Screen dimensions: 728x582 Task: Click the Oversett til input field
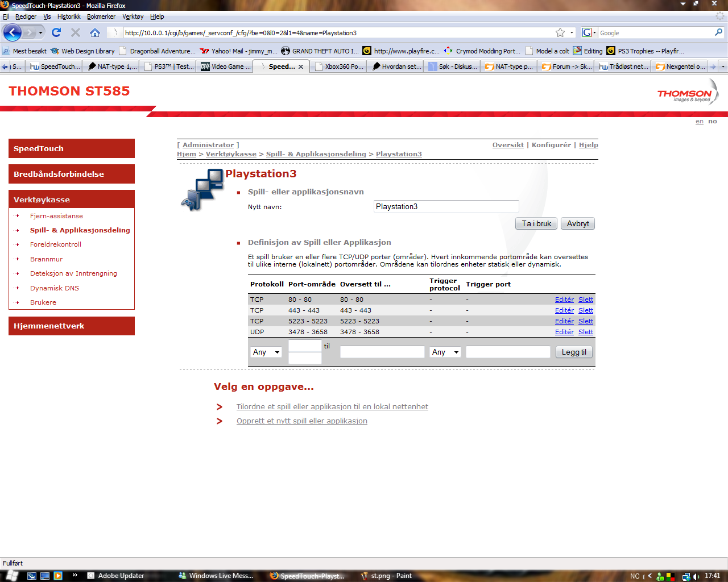(x=382, y=352)
